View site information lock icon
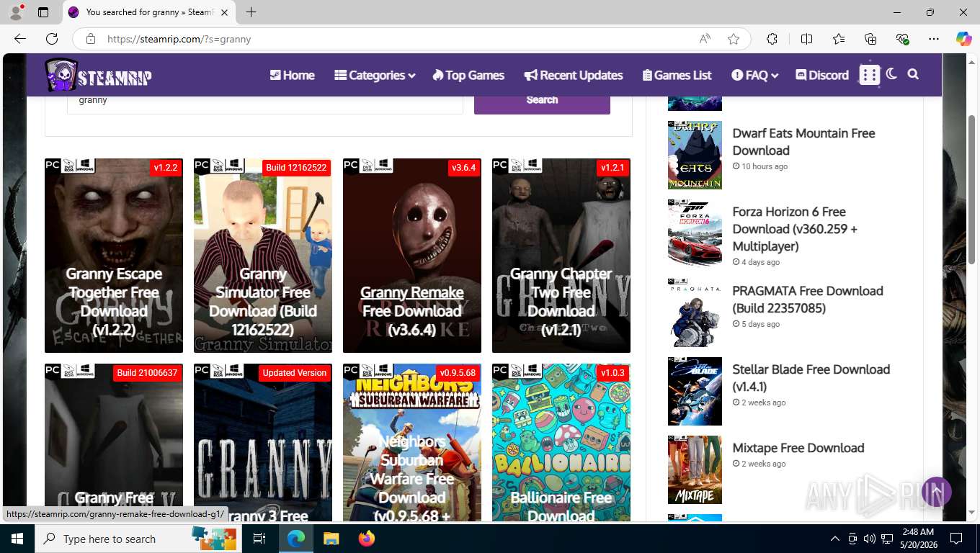The image size is (980, 553). click(x=91, y=39)
